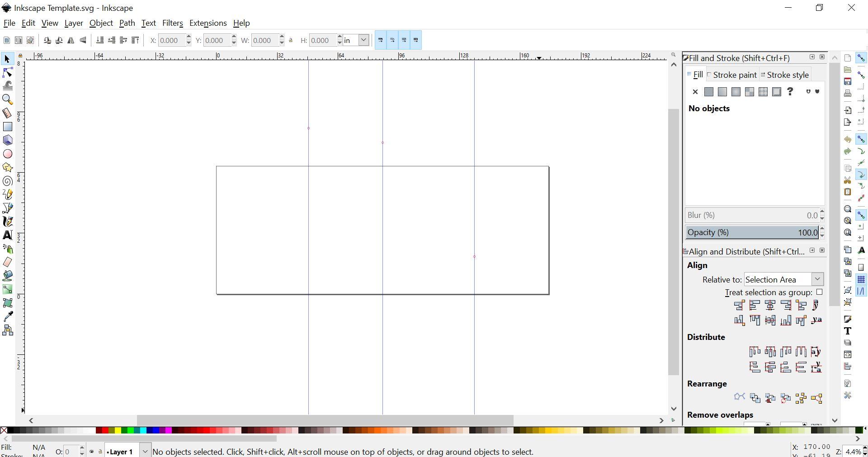This screenshot has height=457, width=868.
Task: Increase the Opacity percentage spinner
Action: 822,229
